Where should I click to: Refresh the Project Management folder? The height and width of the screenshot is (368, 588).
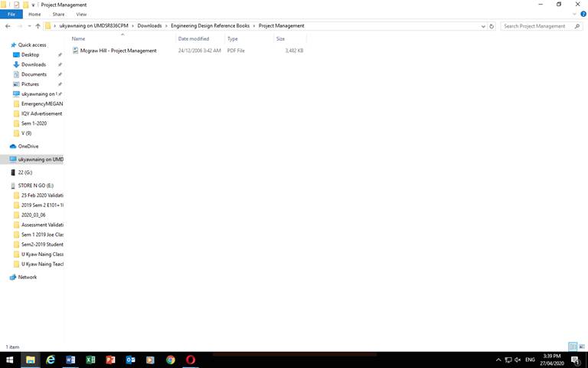coord(492,26)
